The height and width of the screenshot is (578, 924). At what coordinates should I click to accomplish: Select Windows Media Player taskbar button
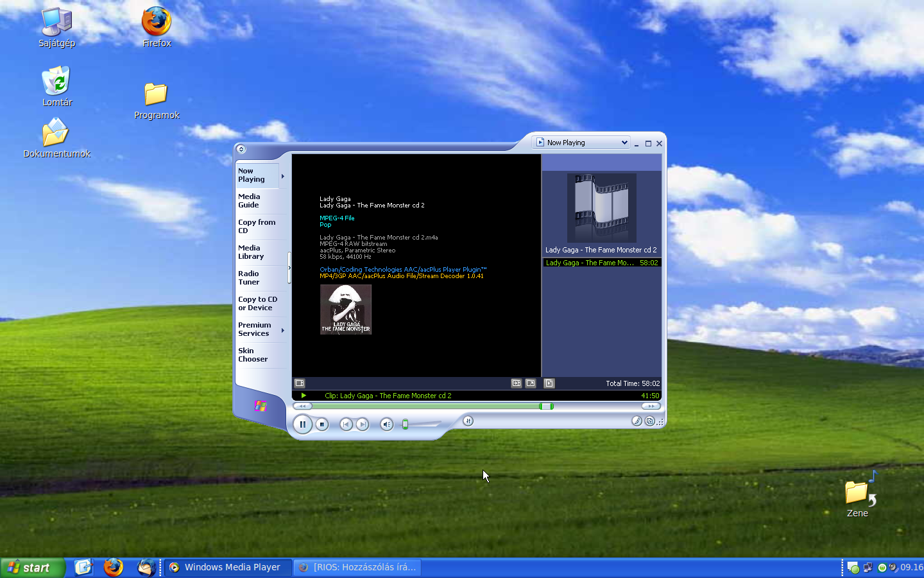click(228, 567)
